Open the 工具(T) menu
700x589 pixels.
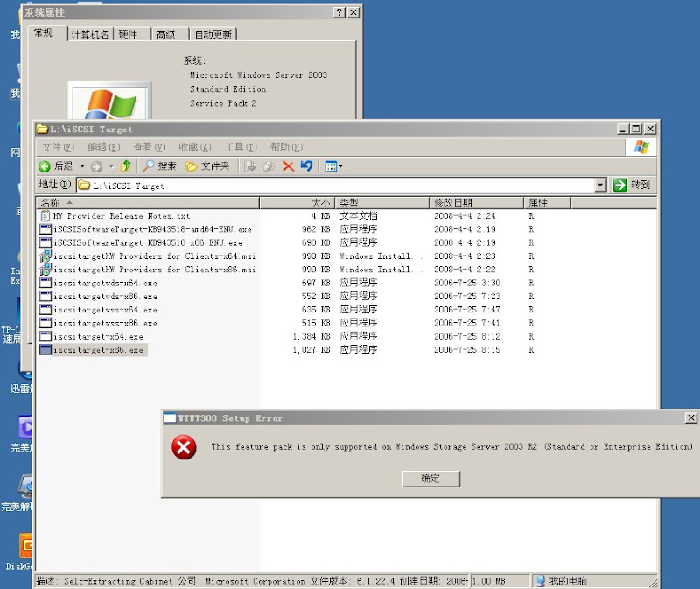[241, 147]
